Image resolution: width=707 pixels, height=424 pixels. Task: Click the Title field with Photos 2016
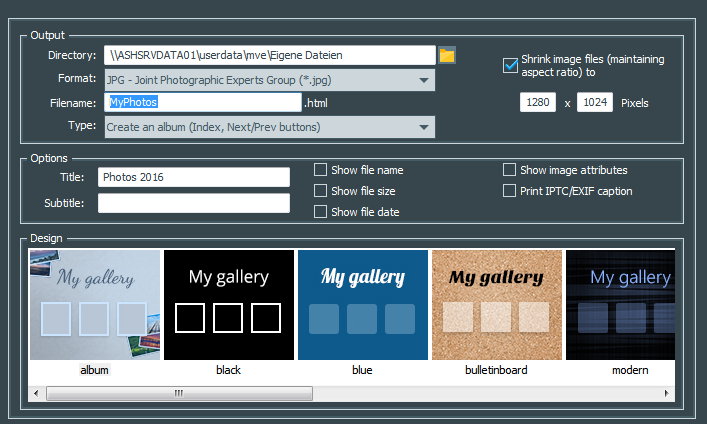193,177
